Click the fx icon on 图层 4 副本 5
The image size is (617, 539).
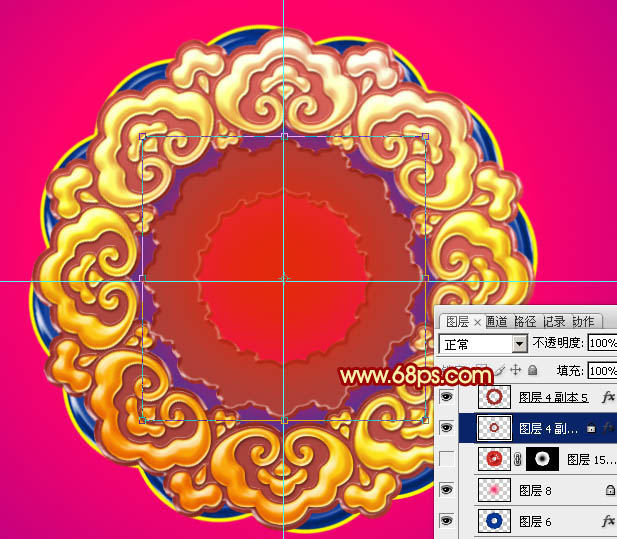(608, 397)
